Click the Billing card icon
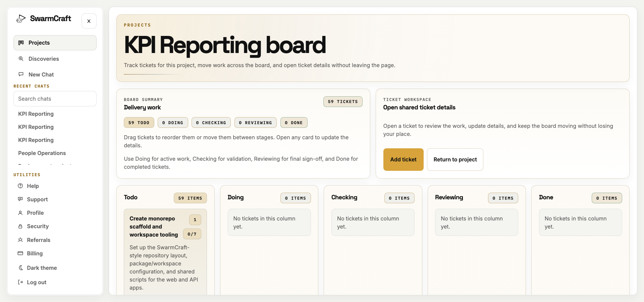The width and height of the screenshot is (644, 302). (x=20, y=253)
